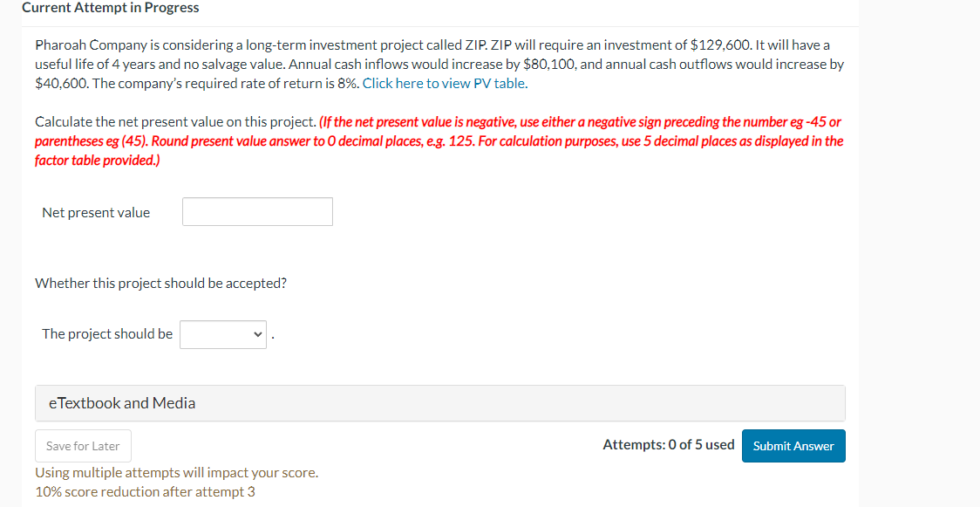Open the eTextbook and Media panel
The height and width of the screenshot is (507, 980).
122,402
